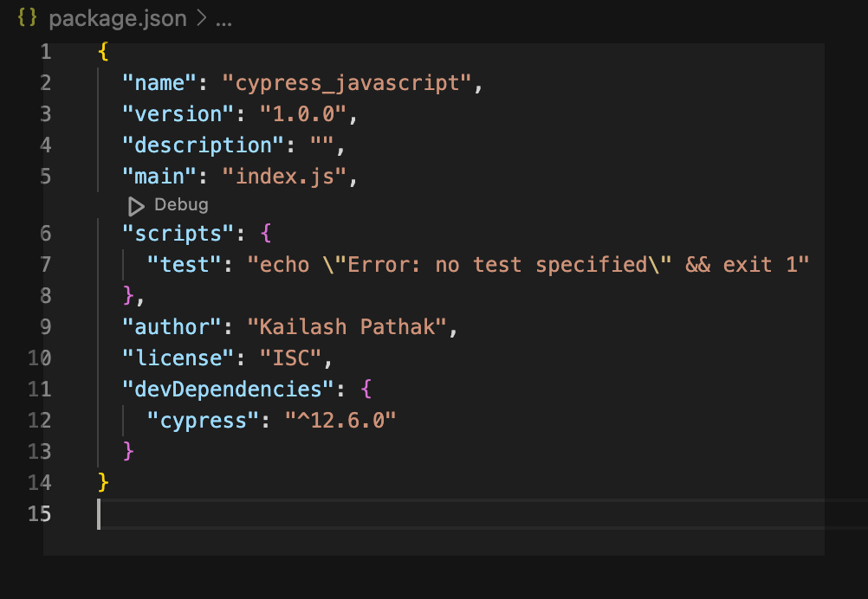Viewport: 868px width, 599px height.
Task: Place cursor on empty line 15
Action: click(347, 513)
